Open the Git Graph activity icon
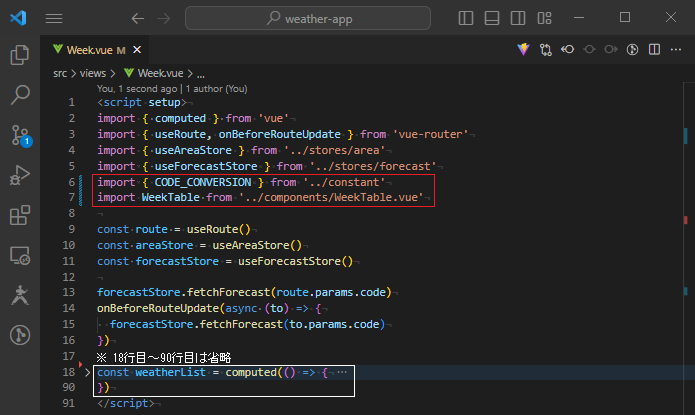 (x=20, y=335)
